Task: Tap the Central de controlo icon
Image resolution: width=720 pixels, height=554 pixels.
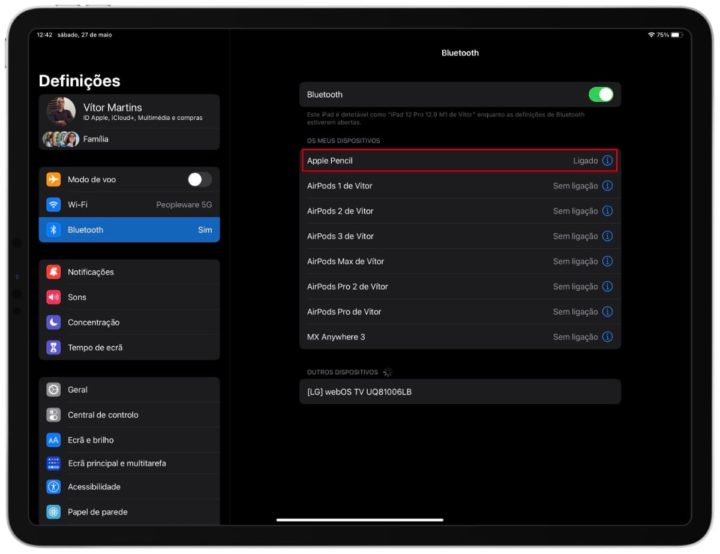Action: click(53, 415)
